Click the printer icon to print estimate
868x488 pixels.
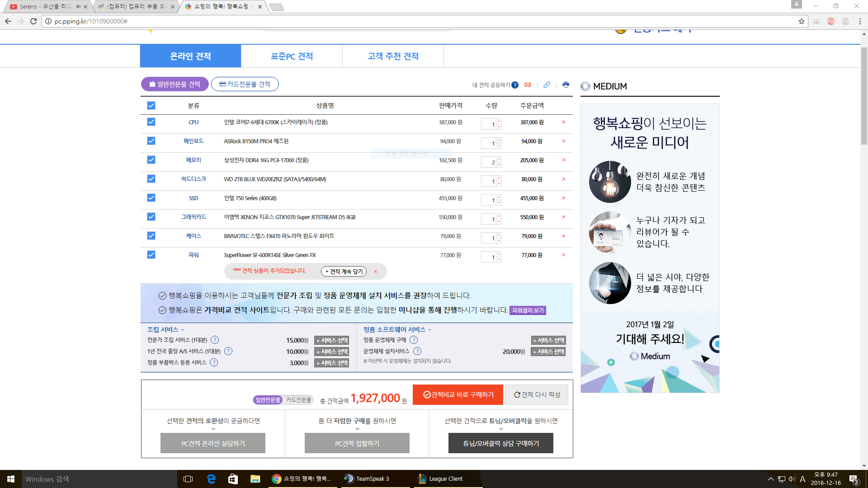tap(566, 84)
